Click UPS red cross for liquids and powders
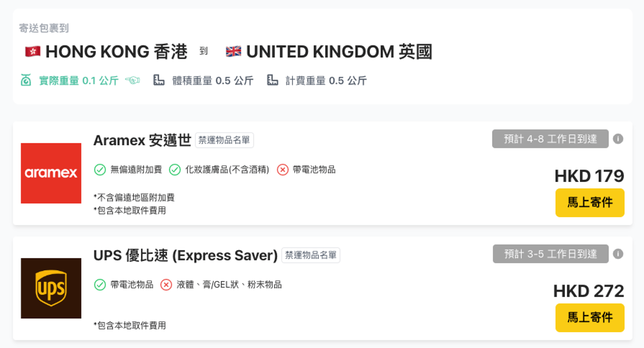644x348 pixels. [x=166, y=285]
